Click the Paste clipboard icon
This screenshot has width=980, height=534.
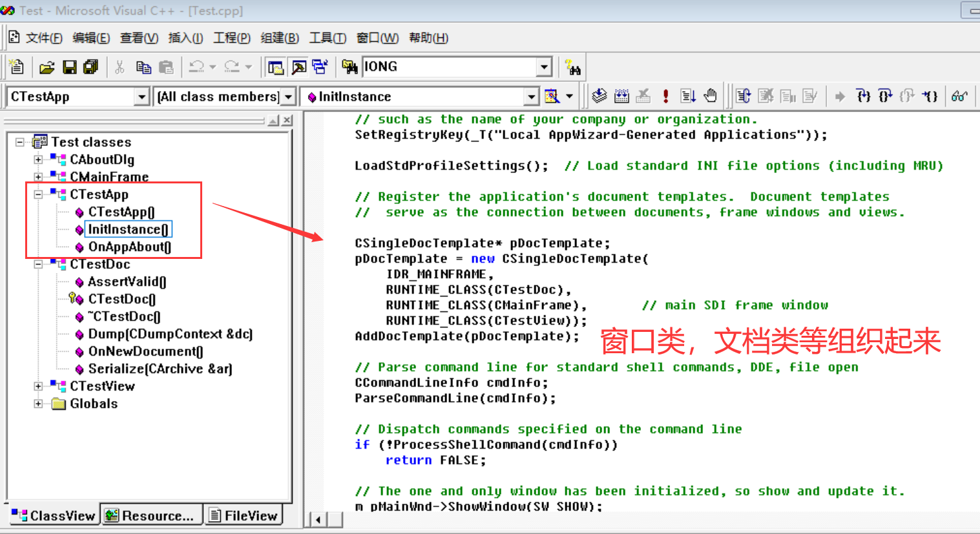(166, 67)
